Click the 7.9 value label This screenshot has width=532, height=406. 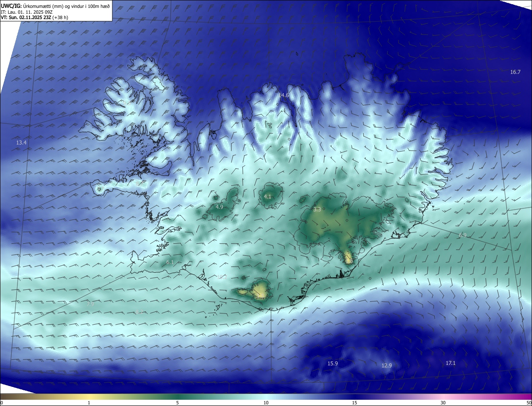90,304
